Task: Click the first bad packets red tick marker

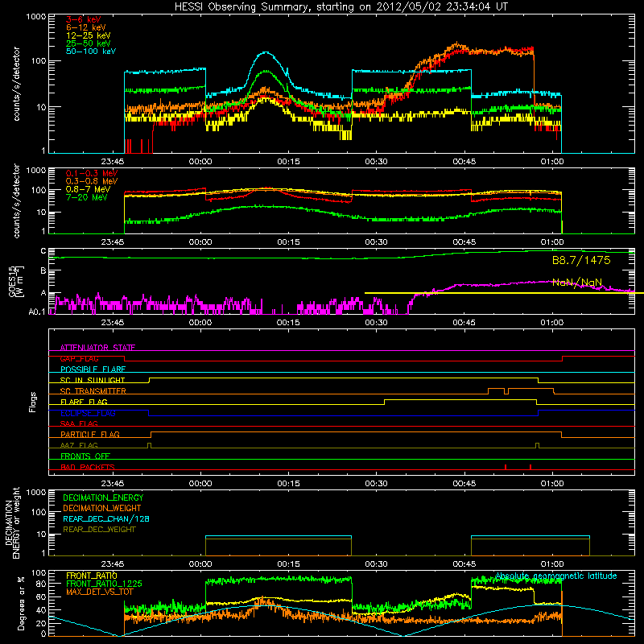Action: pos(506,467)
